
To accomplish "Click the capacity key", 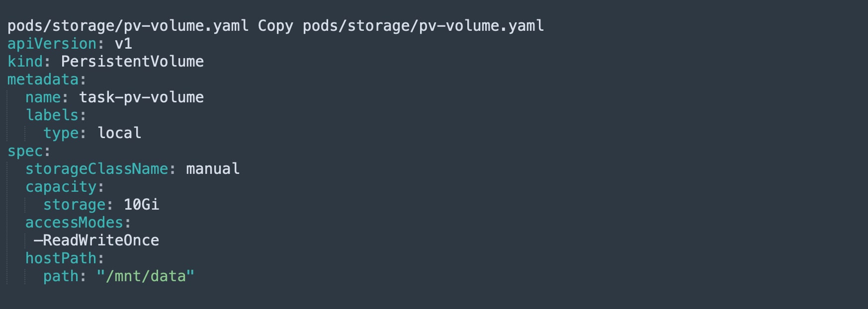I will click(61, 187).
